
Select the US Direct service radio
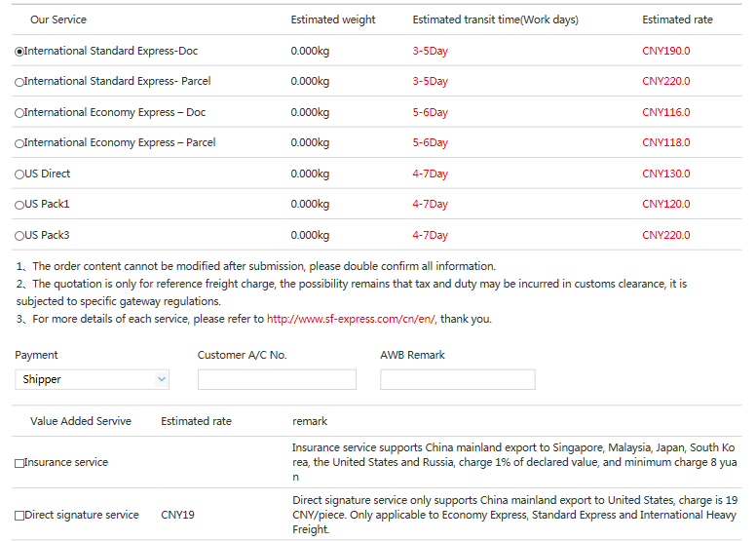point(19,174)
